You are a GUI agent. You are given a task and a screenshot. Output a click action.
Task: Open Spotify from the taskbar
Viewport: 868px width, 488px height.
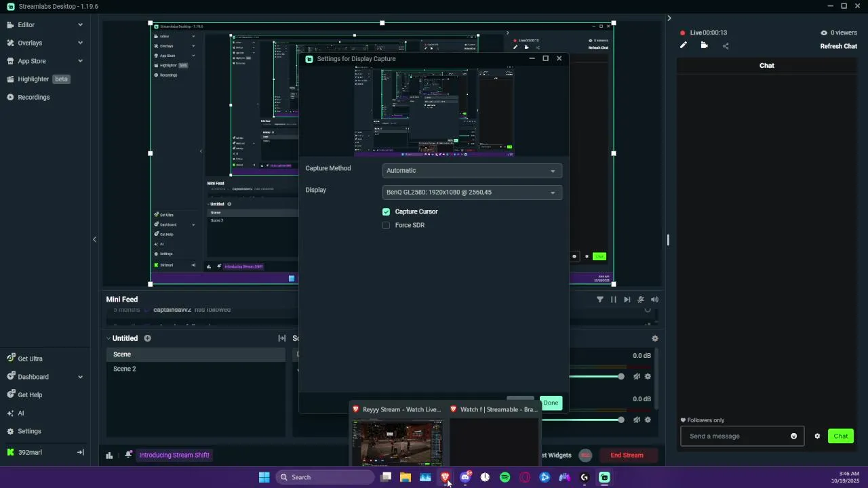coord(505,477)
